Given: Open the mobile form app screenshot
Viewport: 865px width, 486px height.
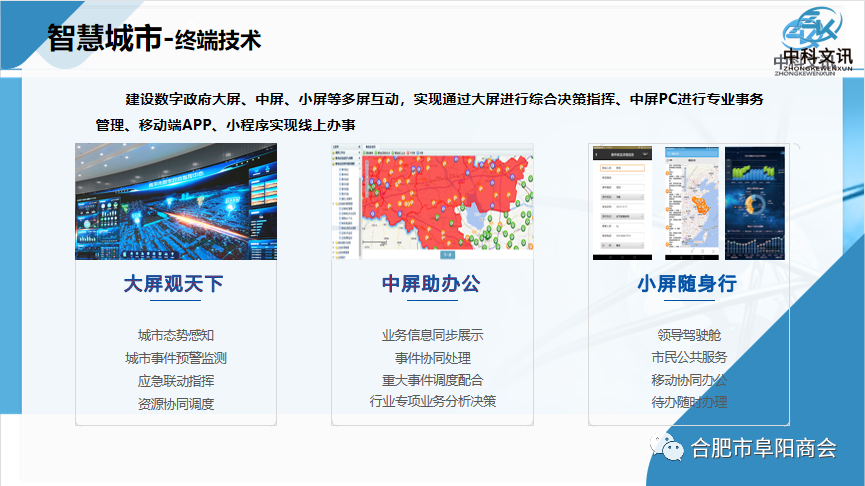Looking at the screenshot, I should coord(622,203).
